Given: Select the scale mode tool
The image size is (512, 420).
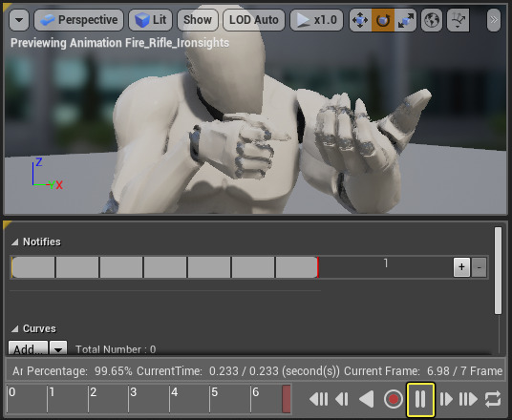Looking at the screenshot, I should tap(406, 20).
